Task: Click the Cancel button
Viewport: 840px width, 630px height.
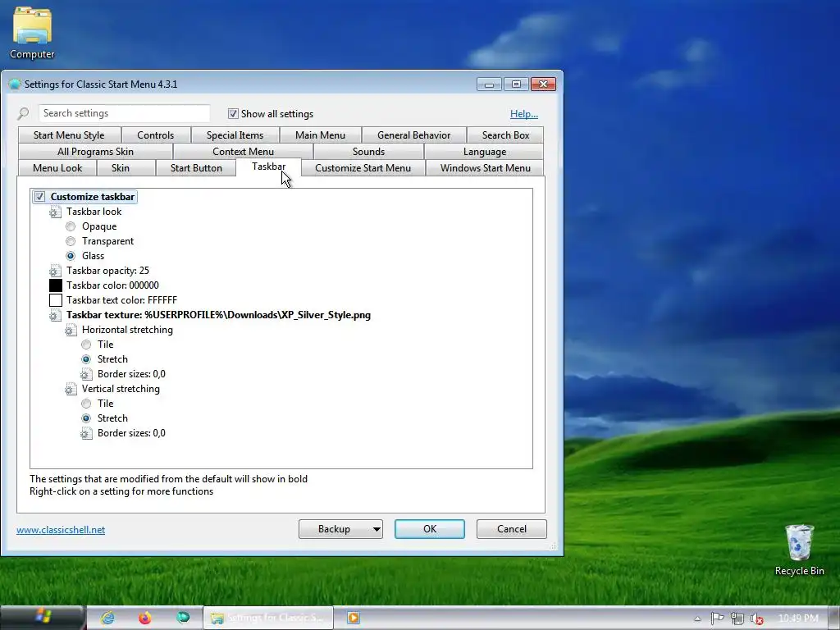Action: click(512, 529)
